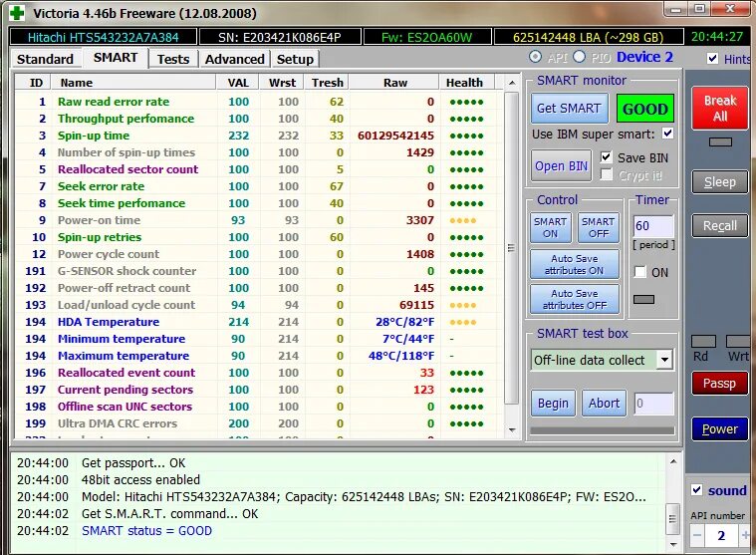Click the Sleep button
The width and height of the screenshot is (756, 555).
(x=720, y=181)
